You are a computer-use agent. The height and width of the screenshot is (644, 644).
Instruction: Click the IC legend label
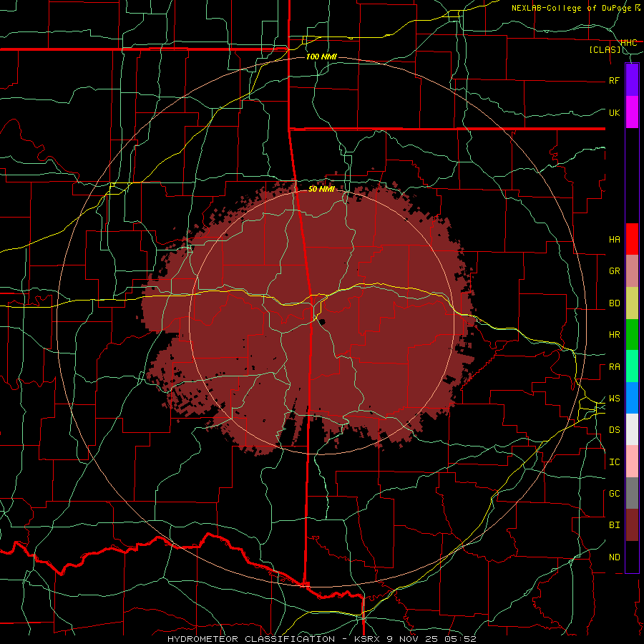(x=614, y=462)
